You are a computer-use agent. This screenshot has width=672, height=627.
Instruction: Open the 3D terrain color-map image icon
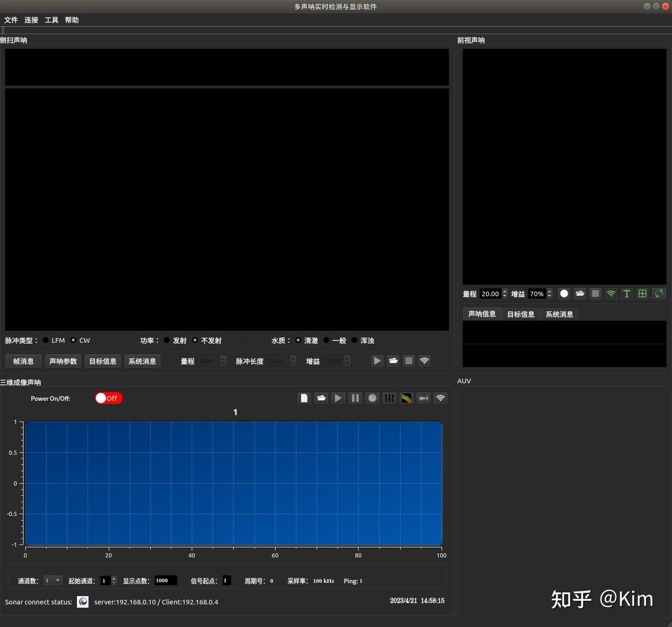tap(407, 398)
